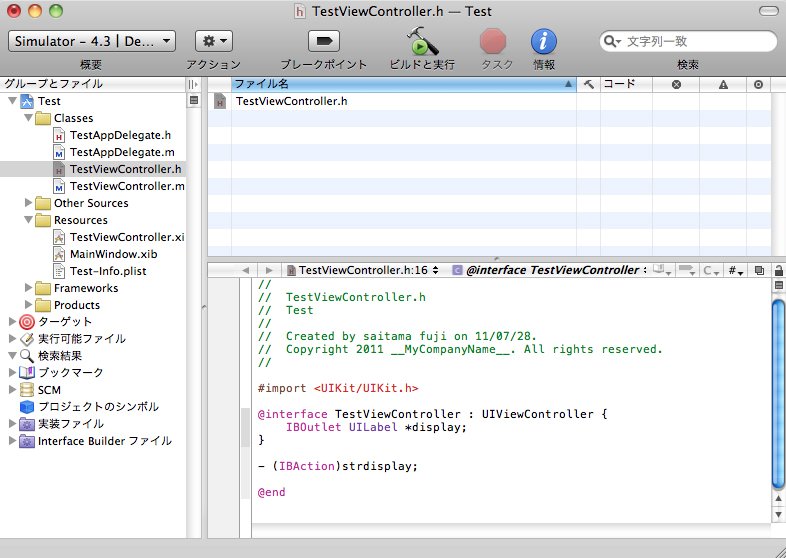
Task: Toggle the editor file lock icon
Action: [x=778, y=271]
